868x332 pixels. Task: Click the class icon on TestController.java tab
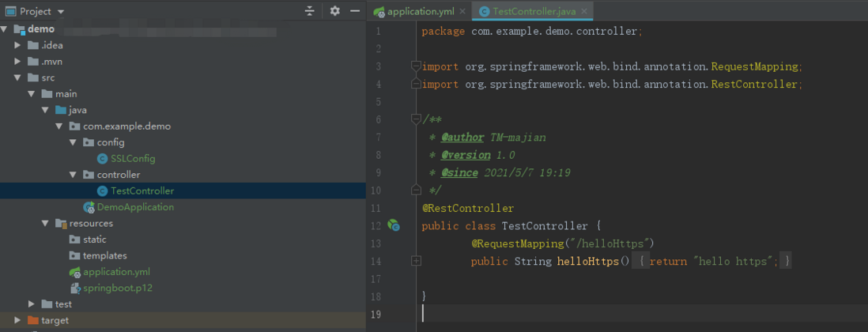[485, 11]
